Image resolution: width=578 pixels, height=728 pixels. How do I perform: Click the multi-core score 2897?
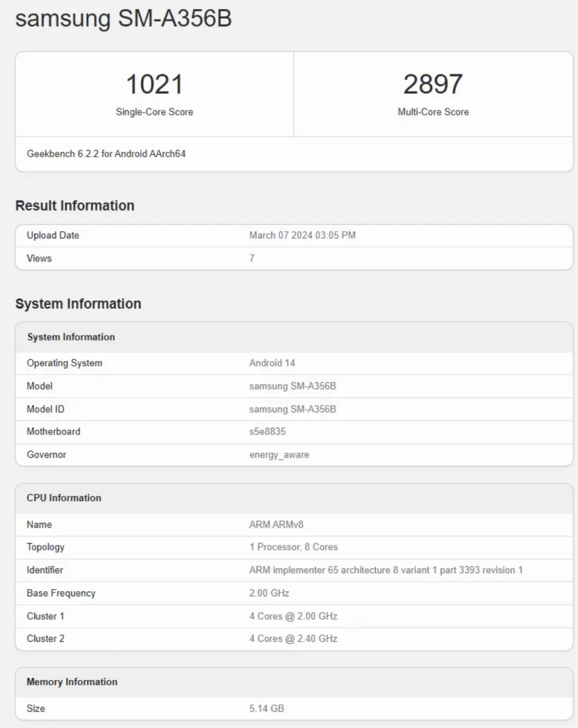click(433, 84)
